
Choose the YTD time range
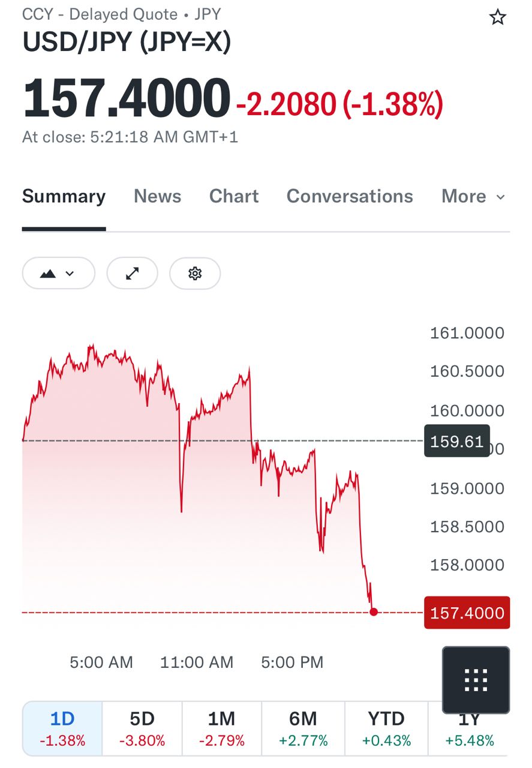386,728
